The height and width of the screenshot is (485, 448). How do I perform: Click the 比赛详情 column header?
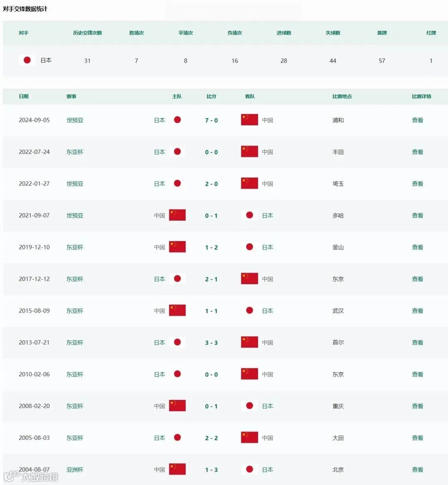421,97
